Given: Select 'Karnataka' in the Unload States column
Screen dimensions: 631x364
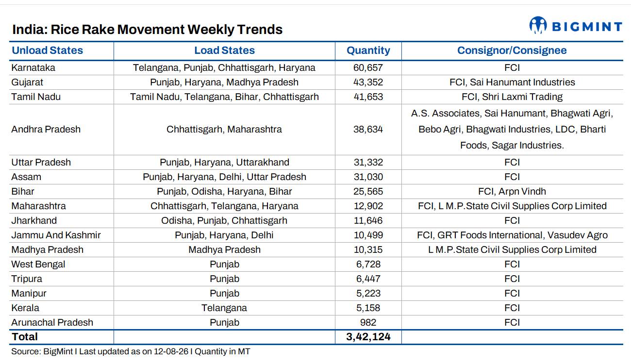Looking at the screenshot, I should click(33, 67).
